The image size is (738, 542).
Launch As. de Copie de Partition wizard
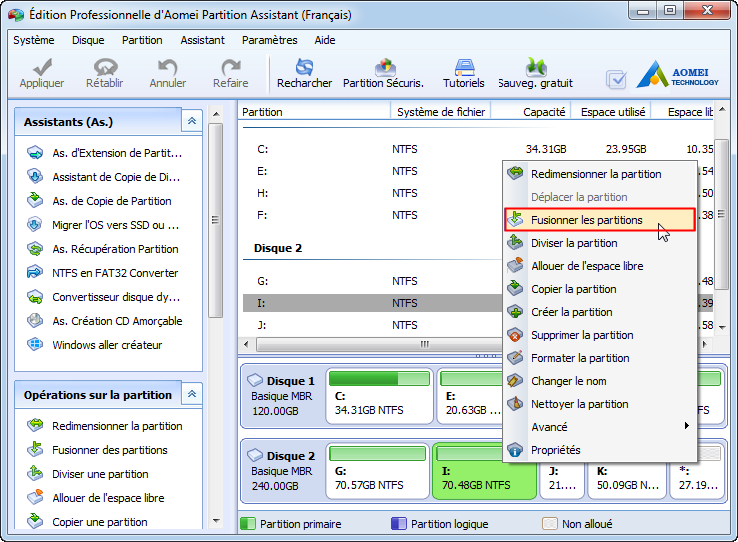tap(99, 201)
